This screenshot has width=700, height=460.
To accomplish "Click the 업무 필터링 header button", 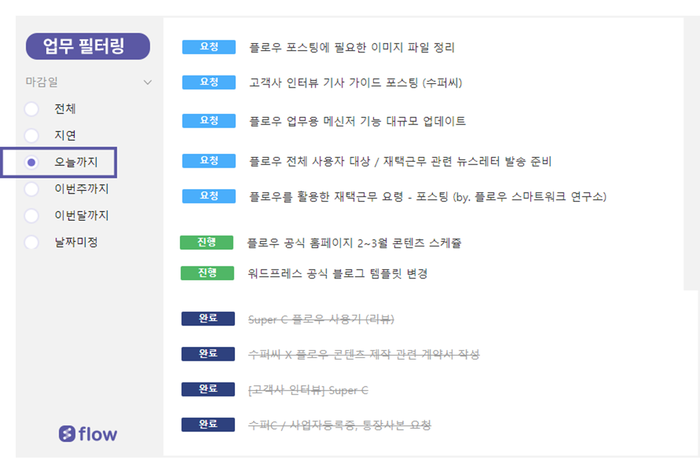I will (89, 45).
